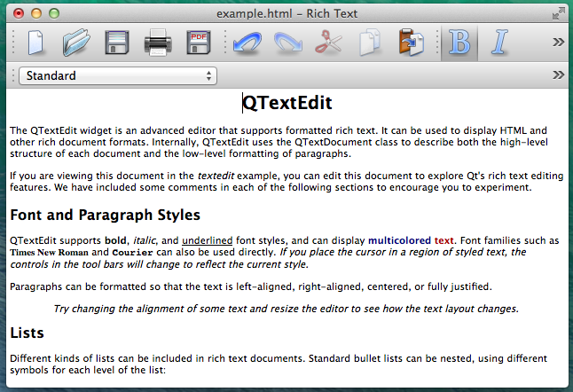Create a new document with the blank page icon
This screenshot has width=573, height=392.
35,42
